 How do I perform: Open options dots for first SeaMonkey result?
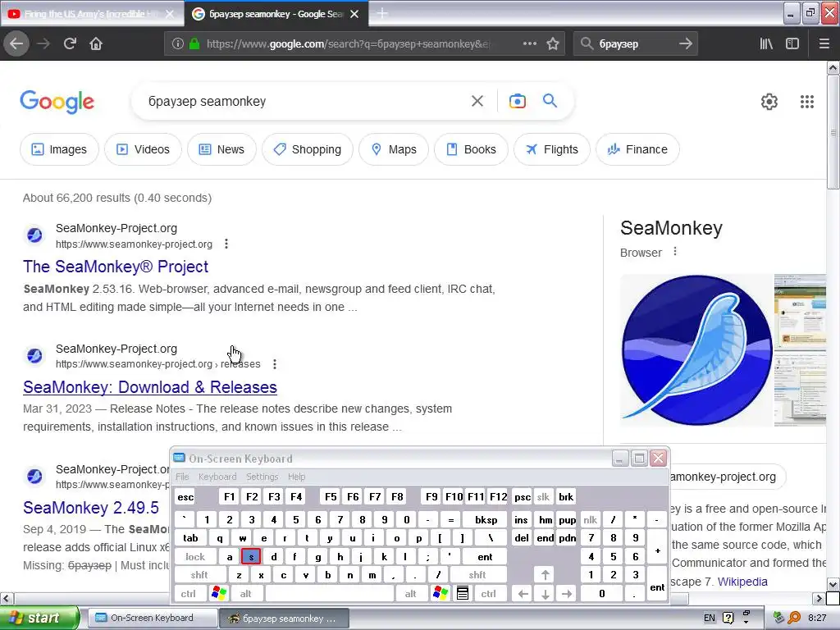pos(226,244)
